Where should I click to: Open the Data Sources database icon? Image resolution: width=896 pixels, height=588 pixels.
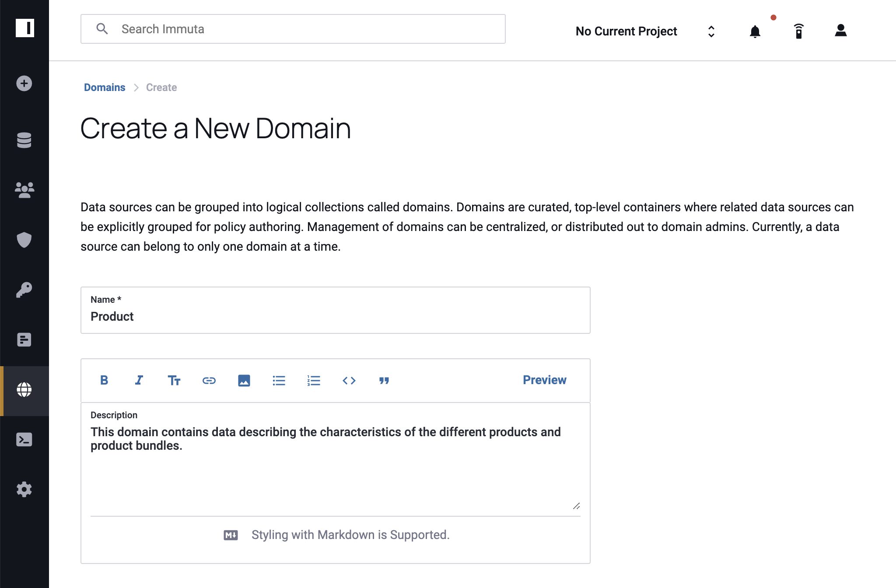[x=24, y=140]
